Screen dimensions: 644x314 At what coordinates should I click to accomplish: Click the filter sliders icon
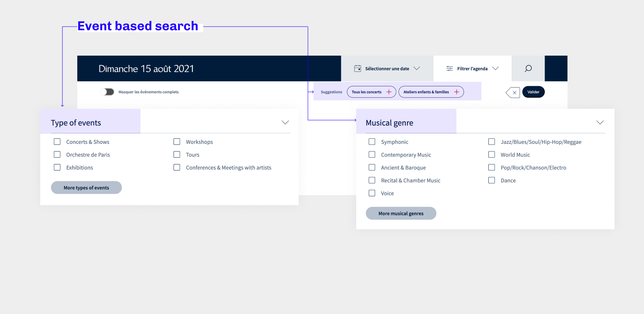pos(450,69)
